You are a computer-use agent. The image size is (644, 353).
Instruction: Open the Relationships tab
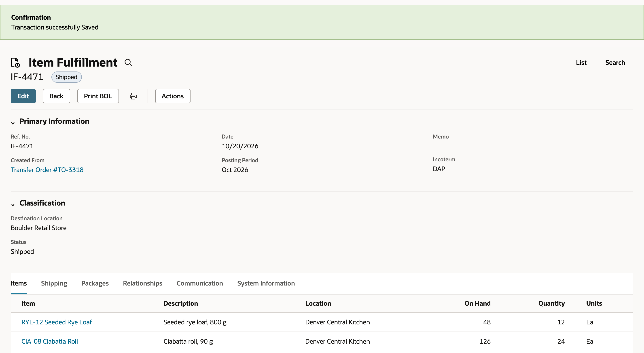click(x=142, y=283)
